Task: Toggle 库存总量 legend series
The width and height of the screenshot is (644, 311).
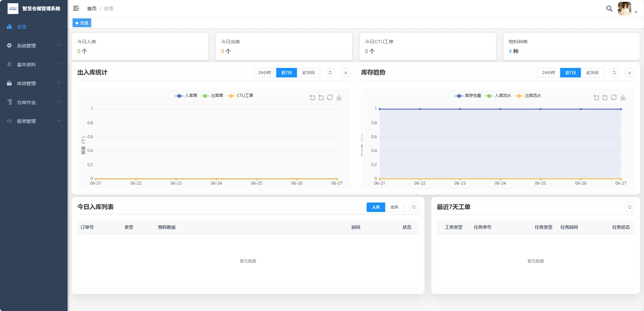Action: tap(468, 96)
